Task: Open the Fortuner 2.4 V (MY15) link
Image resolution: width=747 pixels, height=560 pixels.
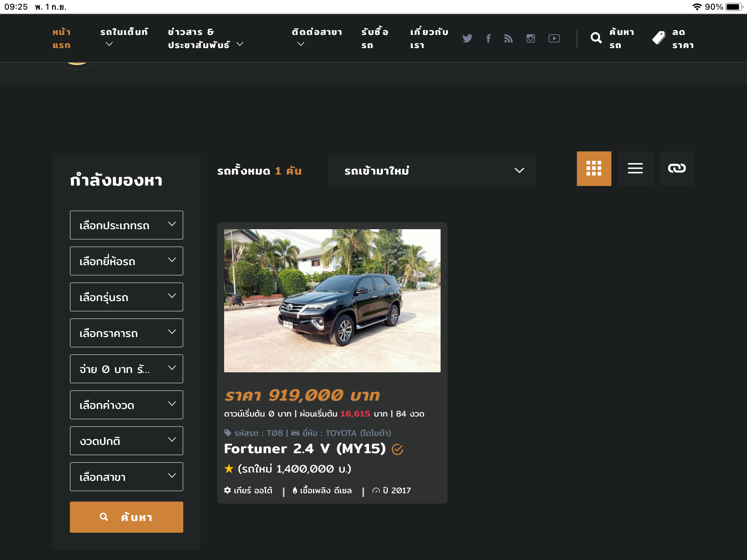Action: (305, 449)
